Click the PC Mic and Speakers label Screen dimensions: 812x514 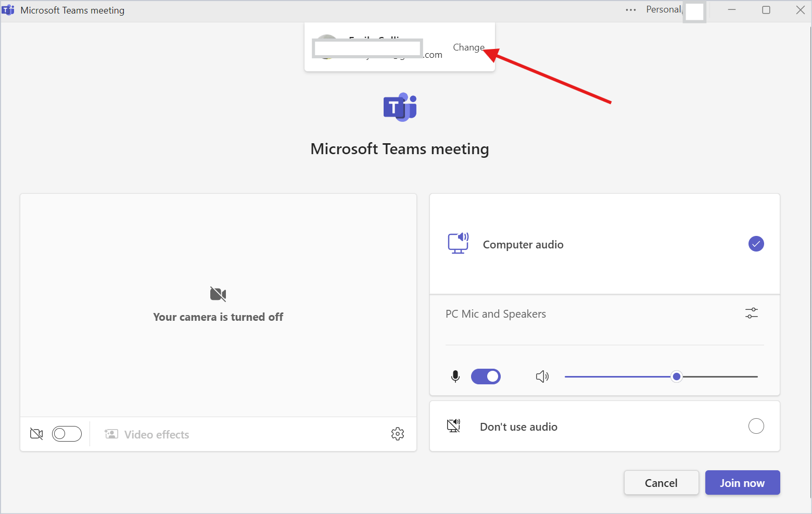(496, 314)
